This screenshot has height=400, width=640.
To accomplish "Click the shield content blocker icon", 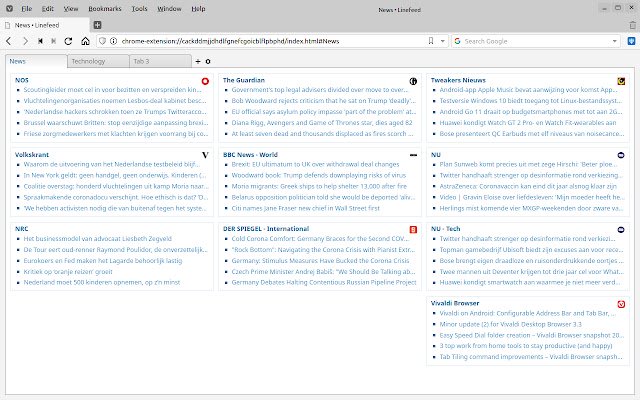I will click(103, 41).
